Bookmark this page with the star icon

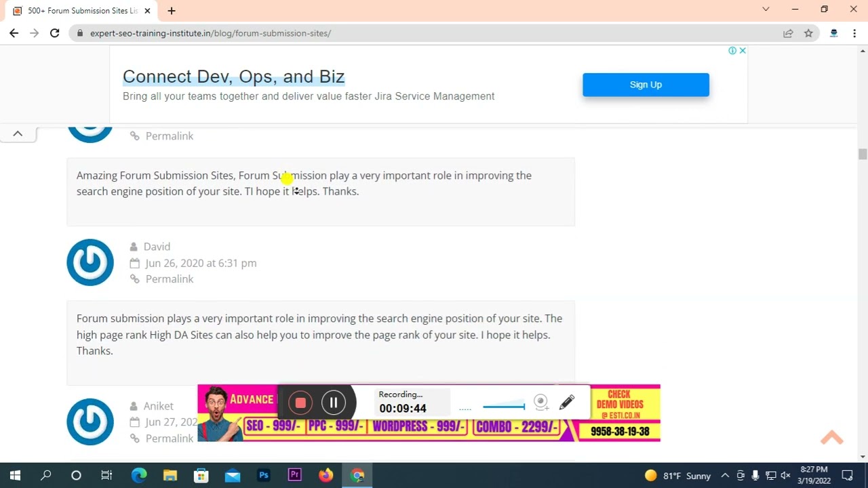pyautogui.click(x=808, y=33)
